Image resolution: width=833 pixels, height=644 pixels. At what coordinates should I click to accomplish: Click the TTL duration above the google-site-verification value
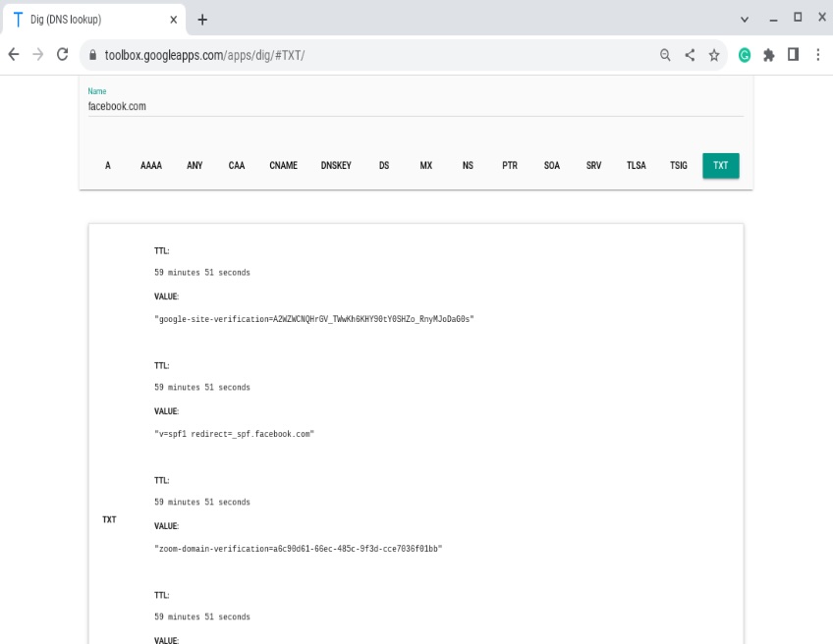[202, 272]
